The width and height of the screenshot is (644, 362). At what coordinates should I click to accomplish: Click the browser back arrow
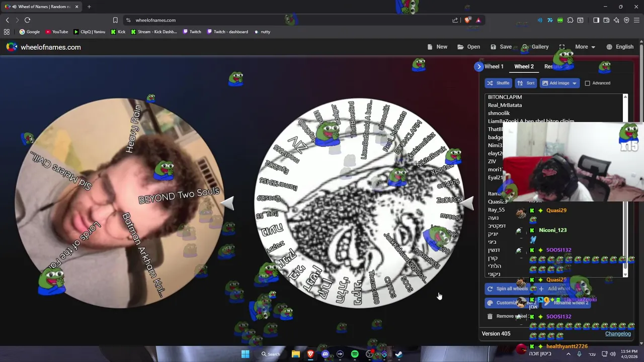click(x=7, y=20)
